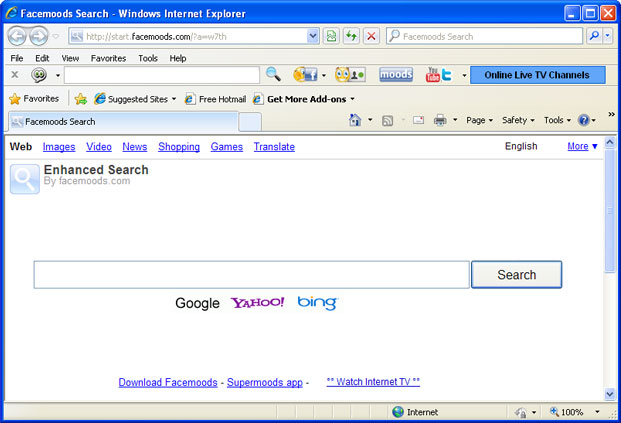This screenshot has height=423, width=621.
Task: Open the Help menu
Action: pos(178,58)
